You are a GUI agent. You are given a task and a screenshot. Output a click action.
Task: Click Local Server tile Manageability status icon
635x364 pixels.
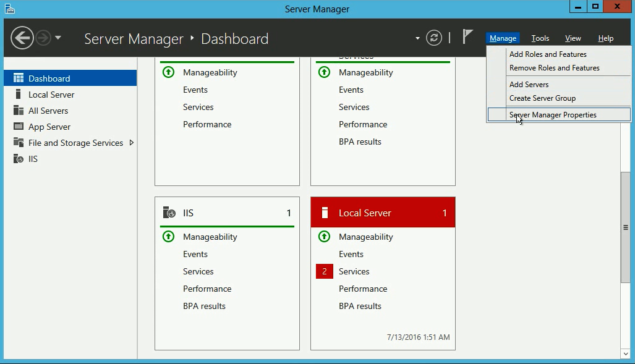(324, 237)
